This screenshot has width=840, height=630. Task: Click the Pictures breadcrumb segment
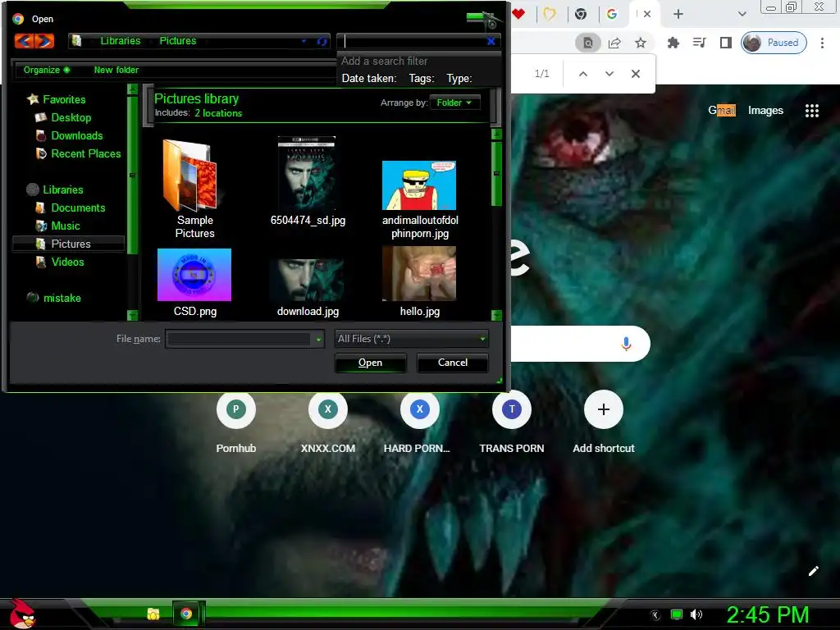coord(178,41)
